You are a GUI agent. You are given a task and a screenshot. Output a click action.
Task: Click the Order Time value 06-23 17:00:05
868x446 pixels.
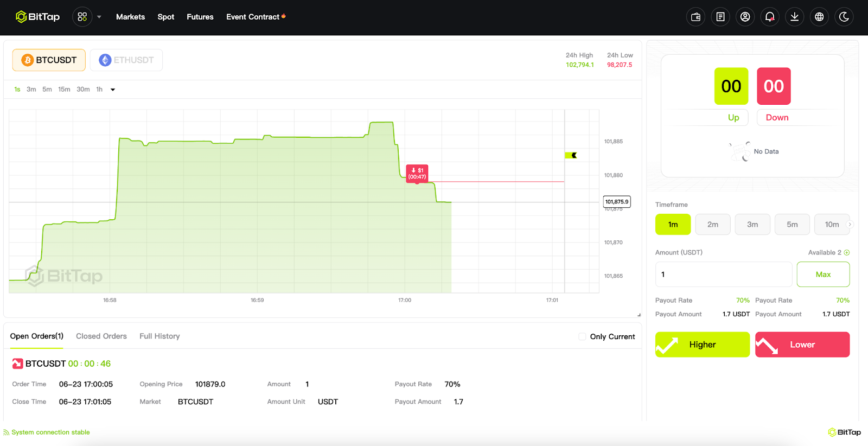tap(86, 384)
